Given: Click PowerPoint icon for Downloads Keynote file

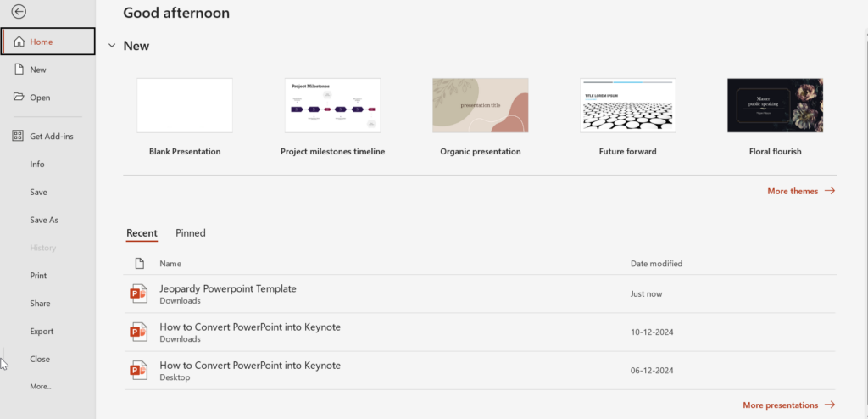Looking at the screenshot, I should tap(138, 332).
